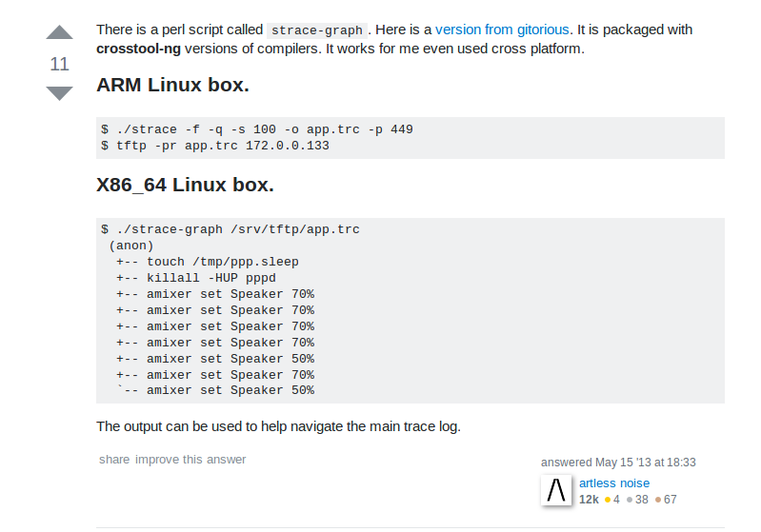Click the share link
Screen dimensions: 761x532
pos(114,460)
